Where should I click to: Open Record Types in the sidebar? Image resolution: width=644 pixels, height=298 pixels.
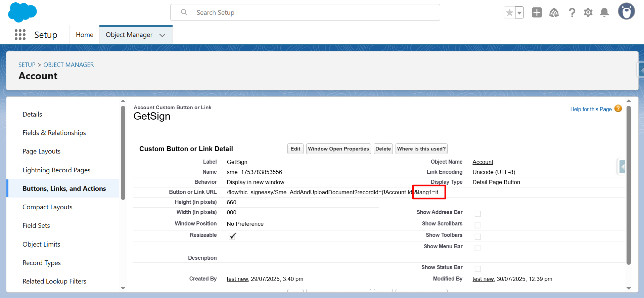click(x=42, y=263)
